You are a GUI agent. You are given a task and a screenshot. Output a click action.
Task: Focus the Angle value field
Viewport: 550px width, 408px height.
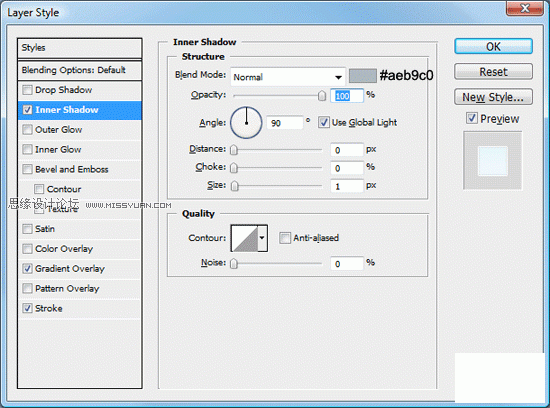point(284,123)
